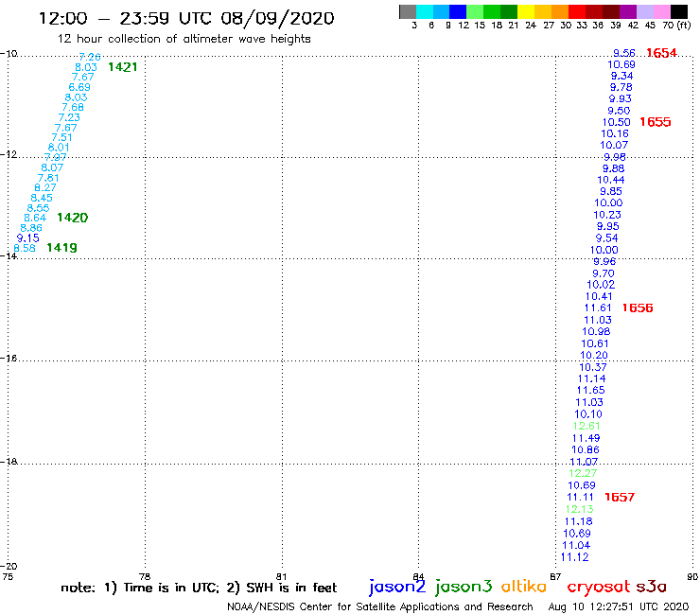Click the wave height value 8.64
This screenshot has width=700, height=615.
35,218
